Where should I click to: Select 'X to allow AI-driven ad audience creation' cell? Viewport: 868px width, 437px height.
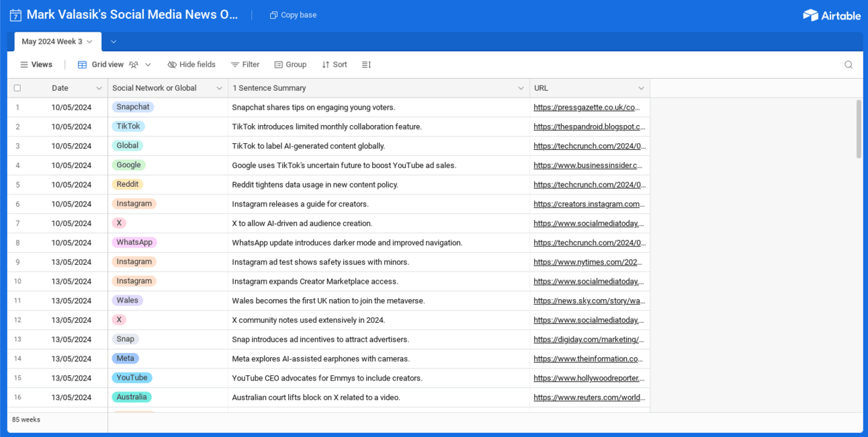(x=379, y=224)
